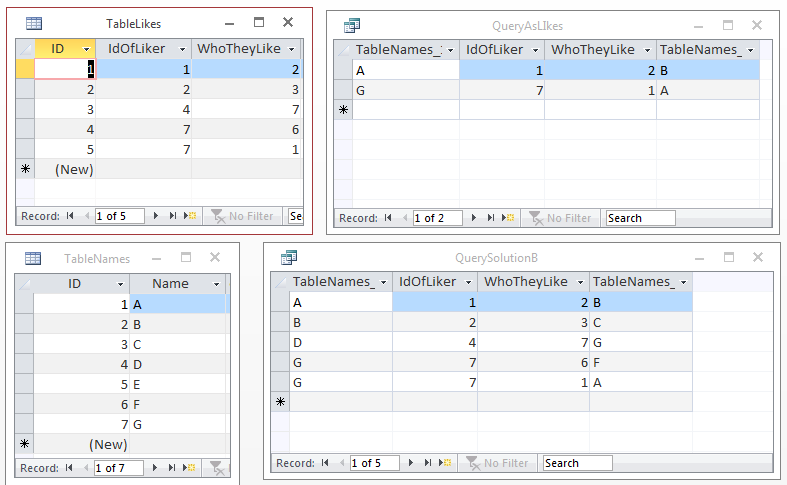The height and width of the screenshot is (485, 787).
Task: Open ID column dropdown in TableLikes
Action: coord(86,49)
